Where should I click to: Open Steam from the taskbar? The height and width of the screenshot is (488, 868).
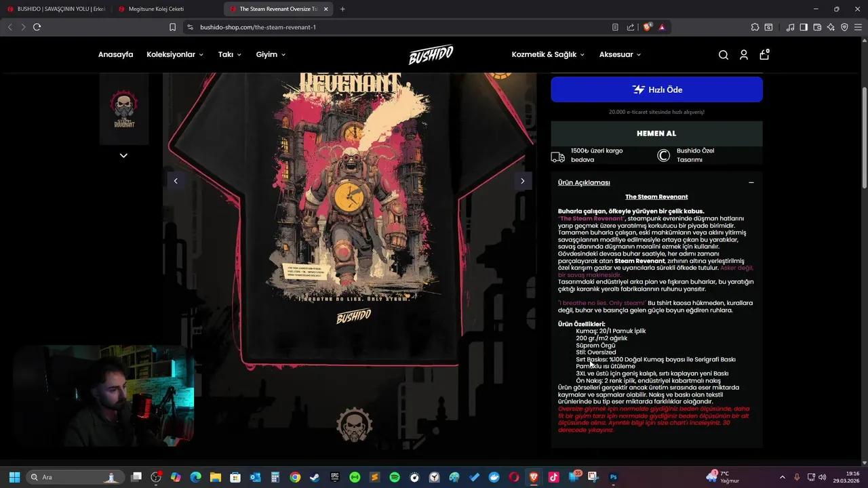tap(315, 477)
